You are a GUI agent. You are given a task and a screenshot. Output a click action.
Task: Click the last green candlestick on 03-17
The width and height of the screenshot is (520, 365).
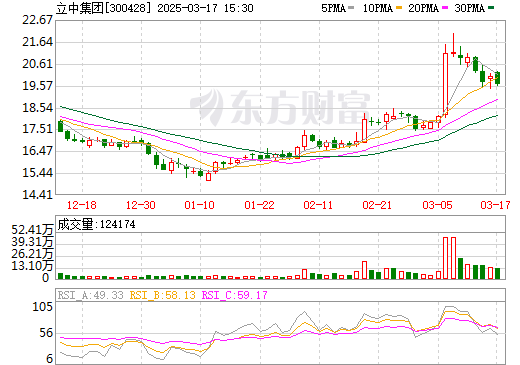click(x=498, y=78)
